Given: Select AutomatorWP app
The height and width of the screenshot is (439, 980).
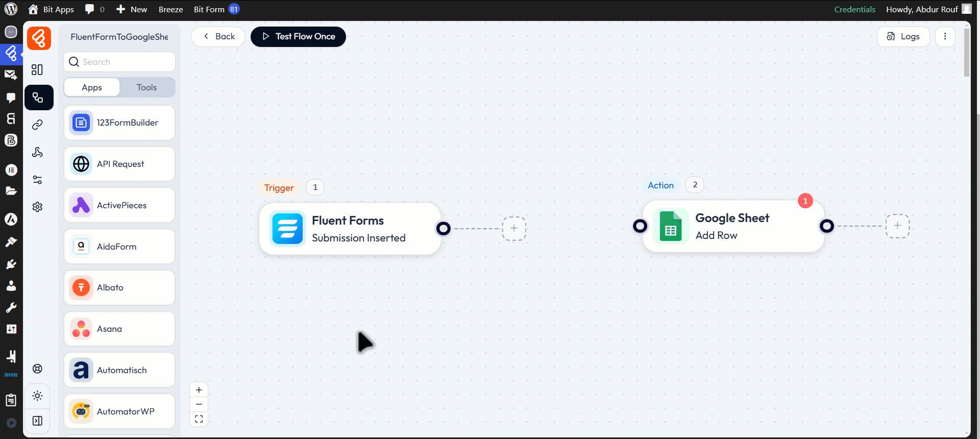Looking at the screenshot, I should point(119,411).
